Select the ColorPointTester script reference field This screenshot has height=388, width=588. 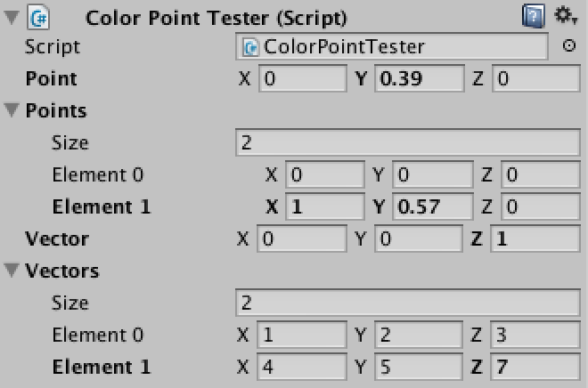tap(391, 46)
